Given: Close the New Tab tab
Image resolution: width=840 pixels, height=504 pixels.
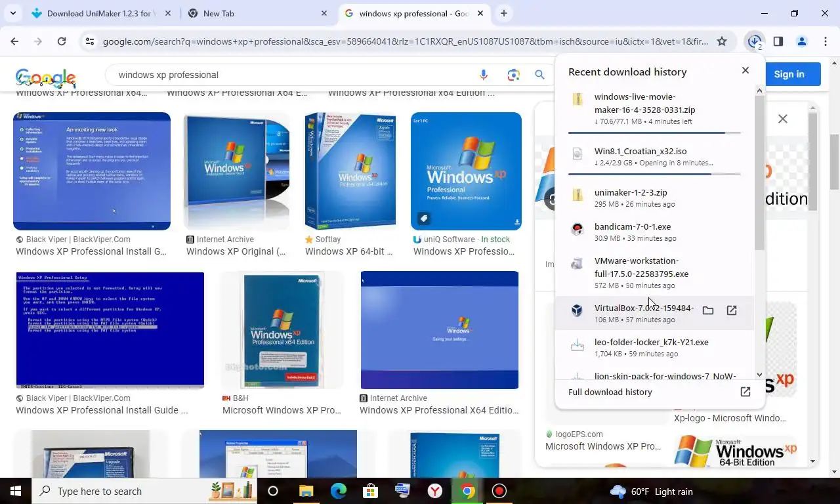Looking at the screenshot, I should [x=324, y=13].
